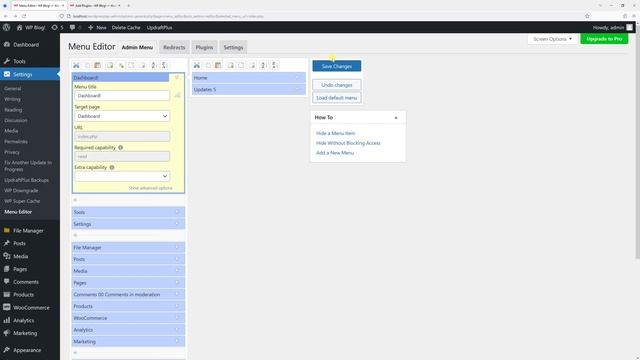Viewport: 640px width, 360px height.
Task: Open the WordPress logo menu in admin bar
Action: pos(7,27)
